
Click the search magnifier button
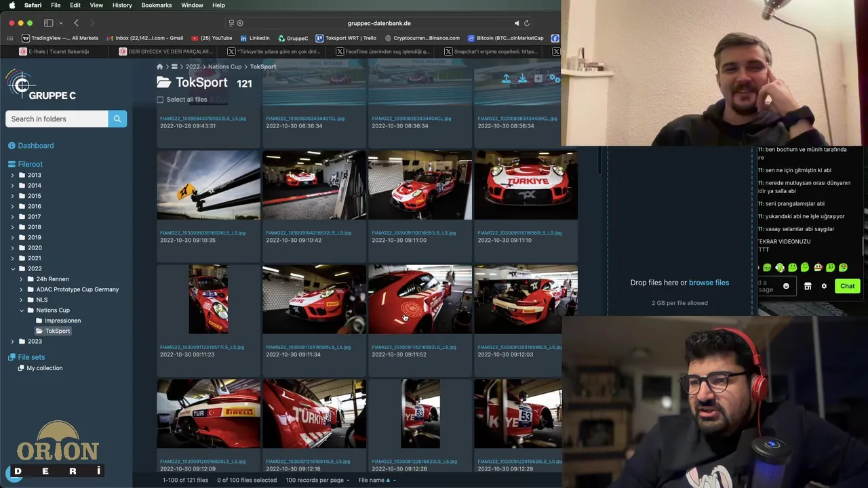tap(117, 119)
